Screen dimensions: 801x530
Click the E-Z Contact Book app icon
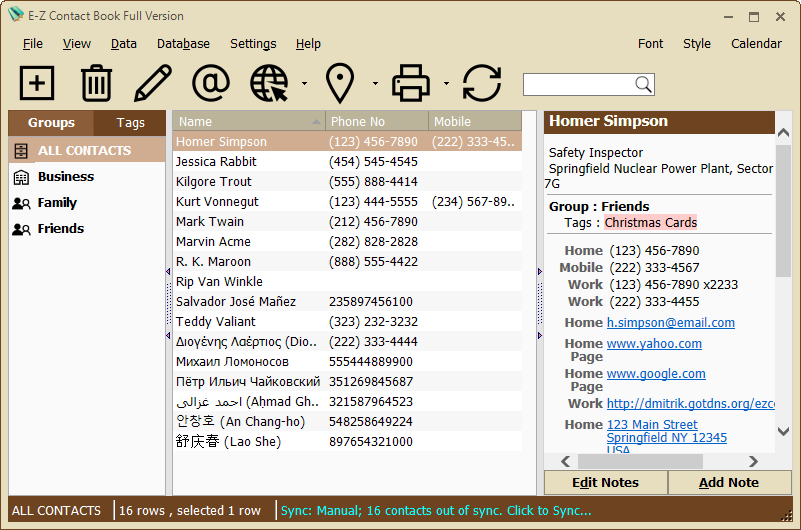pyautogui.click(x=15, y=14)
